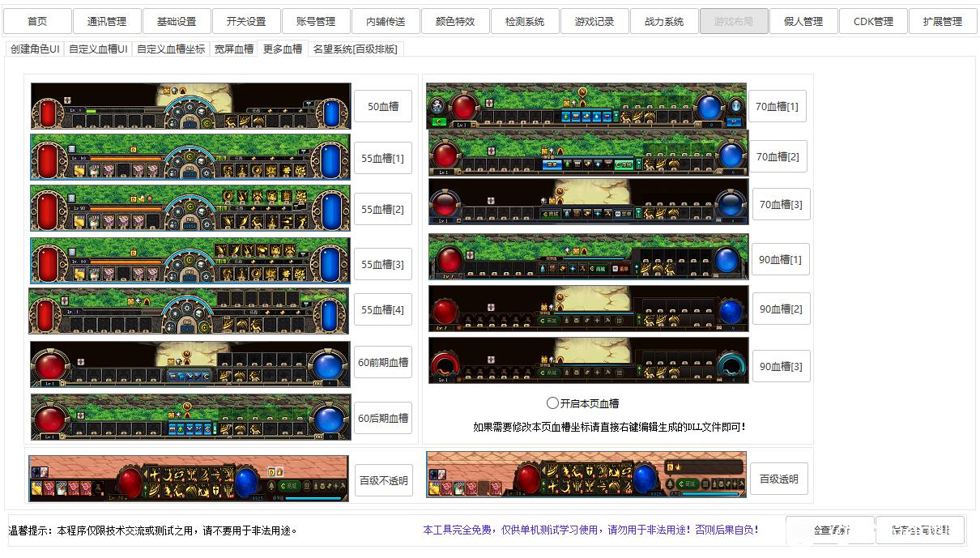The height and width of the screenshot is (558, 980).
Task: Click 百级透明 button
Action: tap(779, 479)
